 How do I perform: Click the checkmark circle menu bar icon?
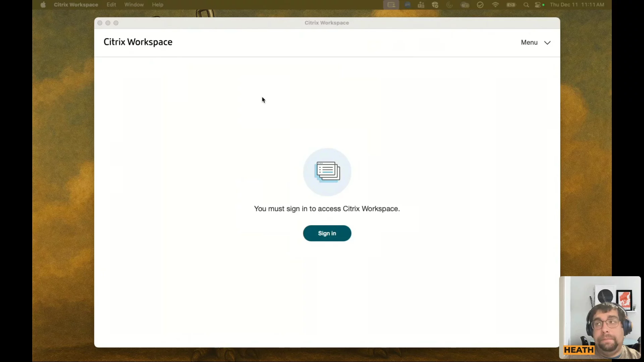click(480, 5)
